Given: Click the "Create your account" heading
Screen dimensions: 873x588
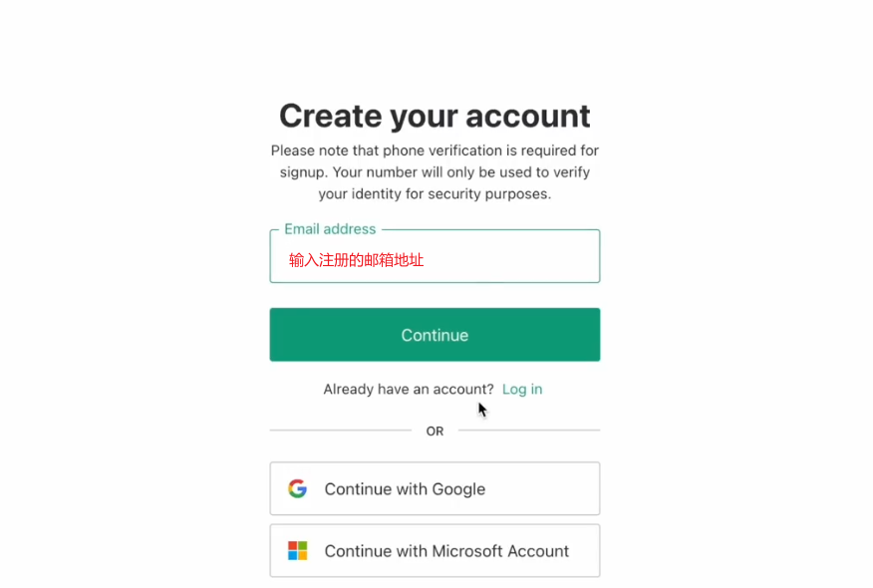Looking at the screenshot, I should (435, 116).
